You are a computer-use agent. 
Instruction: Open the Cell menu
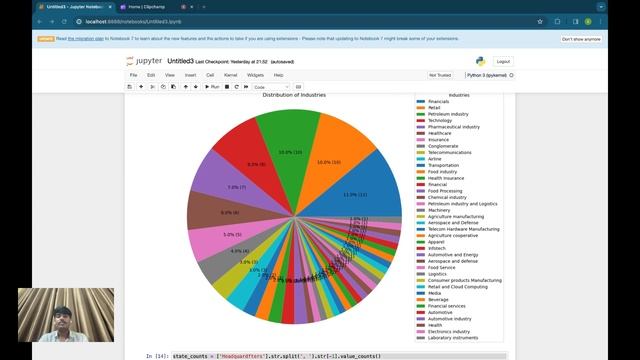coord(210,75)
